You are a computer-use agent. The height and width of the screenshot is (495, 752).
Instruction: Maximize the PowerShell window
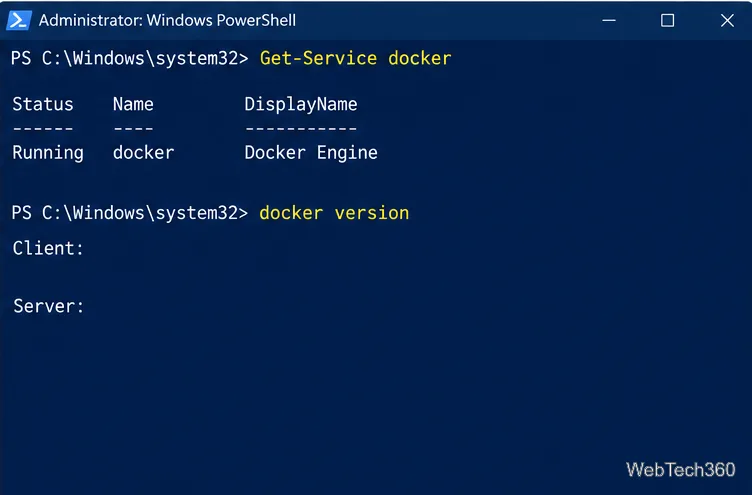(x=667, y=20)
